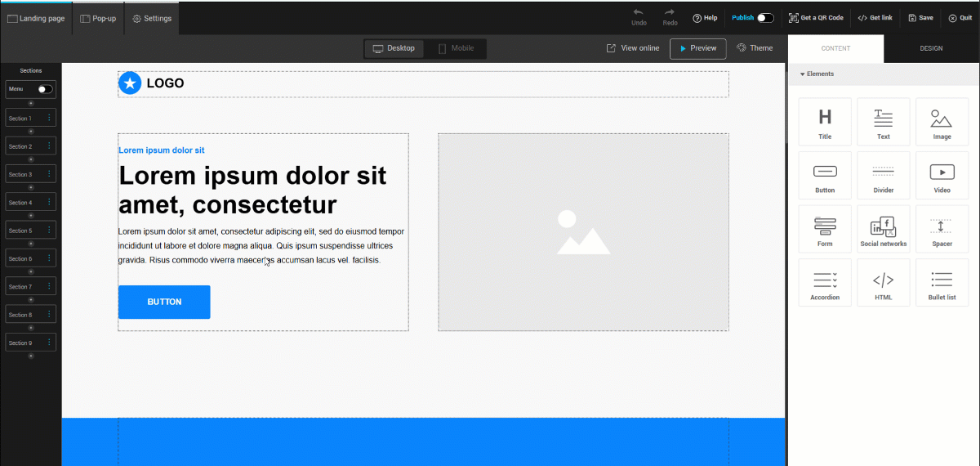The width and height of the screenshot is (980, 466).
Task: Toggle the Publish switch
Action: tap(764, 17)
